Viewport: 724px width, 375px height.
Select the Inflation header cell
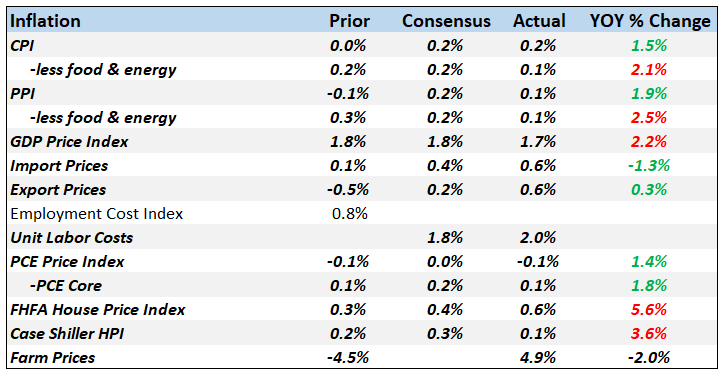[x=45, y=21]
